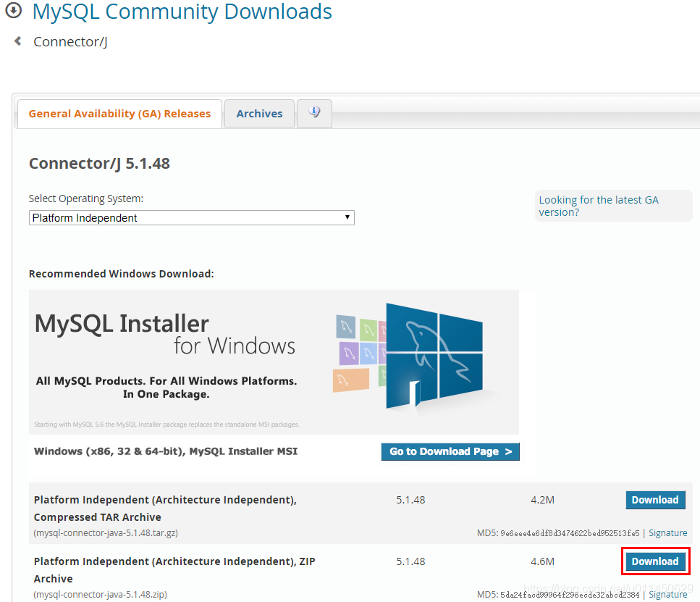The image size is (700, 602).
Task: Click the download circle icon beside MySQL Community Downloads
Action: coord(14,10)
